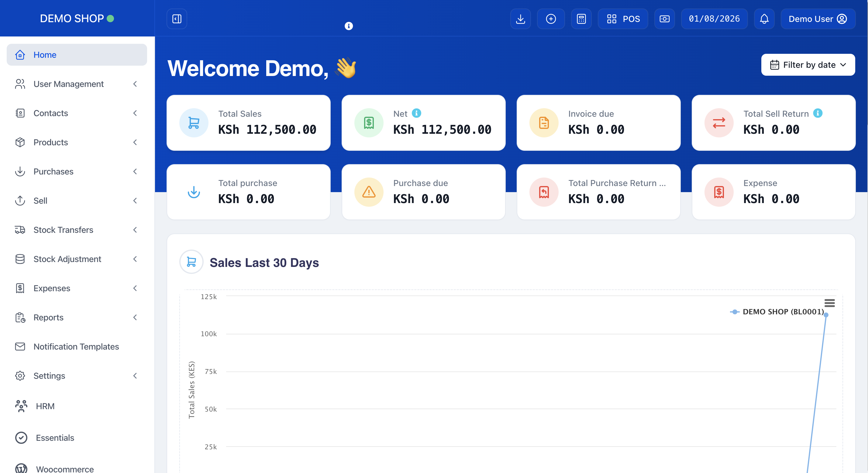This screenshot has height=473, width=868.
Task: Open the chart hamburger menu icon
Action: (829, 303)
